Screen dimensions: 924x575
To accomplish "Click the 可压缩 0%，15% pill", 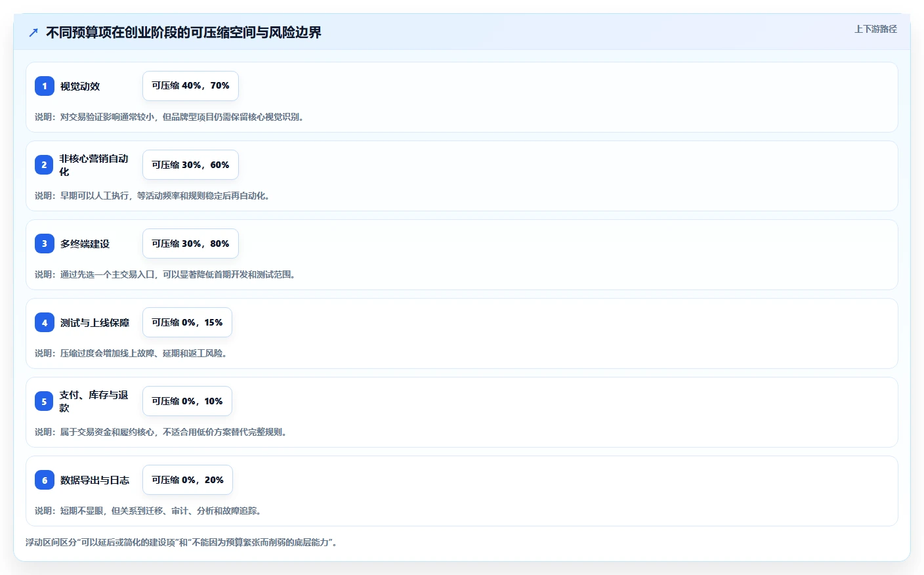I will pos(187,322).
